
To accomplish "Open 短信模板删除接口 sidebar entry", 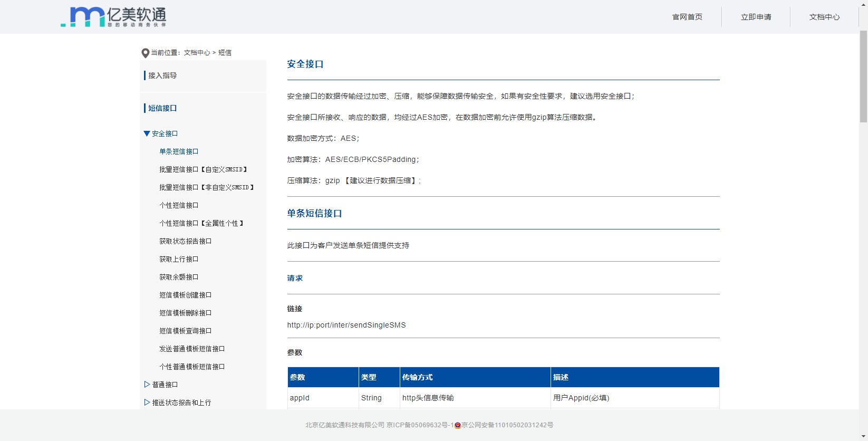I will [186, 313].
